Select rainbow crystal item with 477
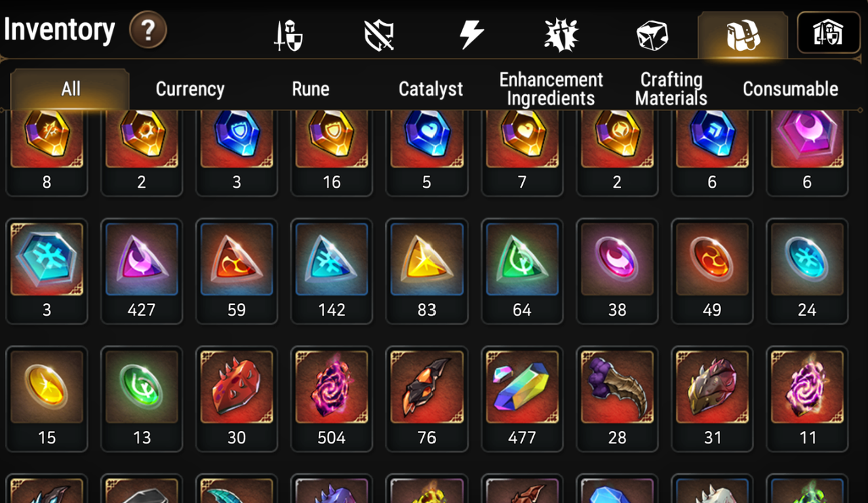The width and height of the screenshot is (868, 503). (x=522, y=399)
